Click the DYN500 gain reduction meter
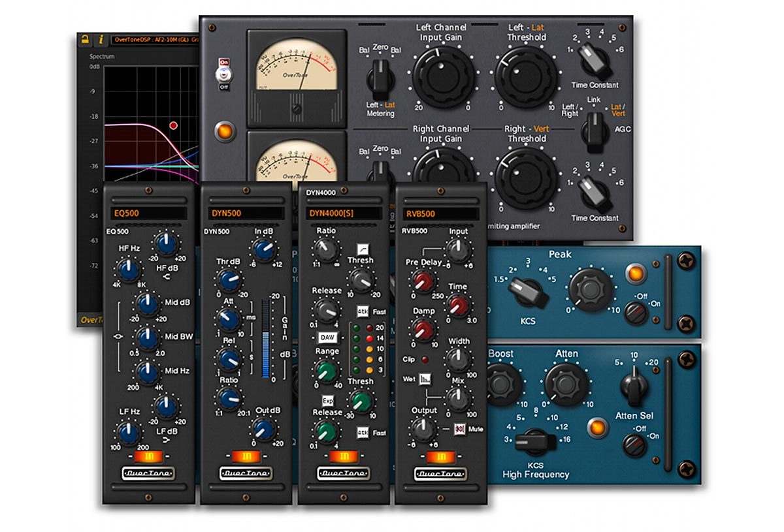This screenshot has width=784, height=532. [x=265, y=339]
